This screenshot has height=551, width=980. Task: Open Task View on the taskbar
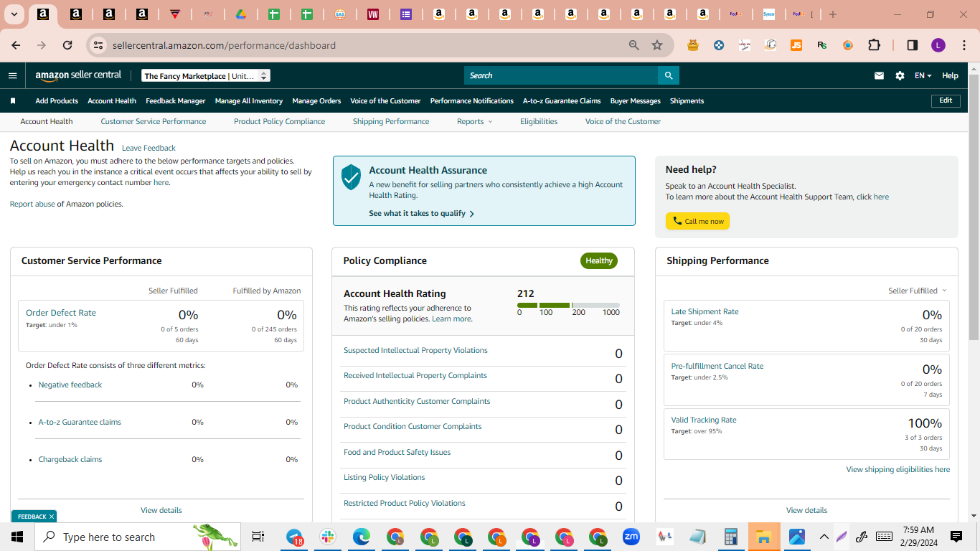tap(258, 537)
